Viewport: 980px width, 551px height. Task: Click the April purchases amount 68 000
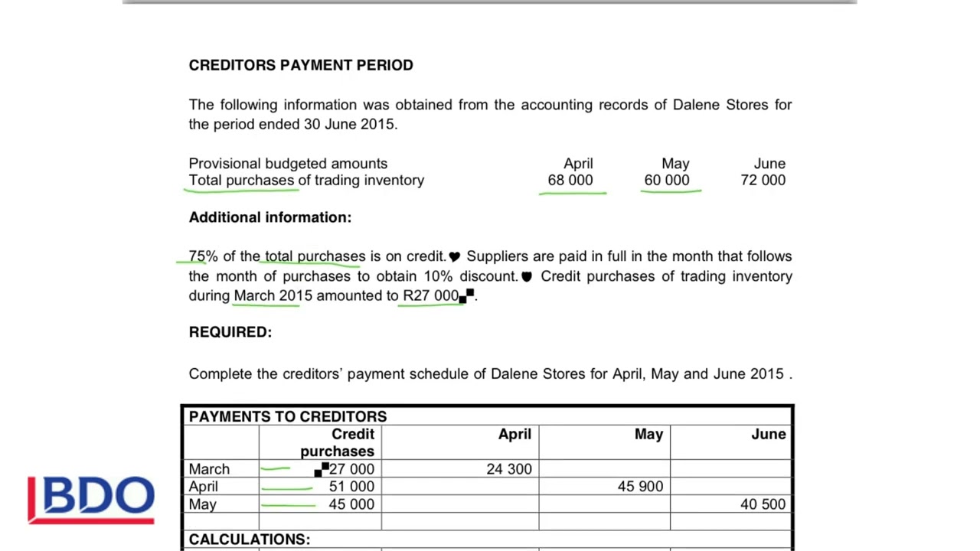pyautogui.click(x=570, y=180)
